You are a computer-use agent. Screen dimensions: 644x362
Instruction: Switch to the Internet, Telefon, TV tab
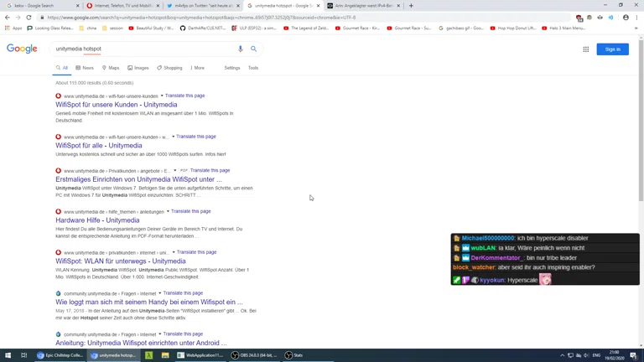pyautogui.click(x=122, y=6)
